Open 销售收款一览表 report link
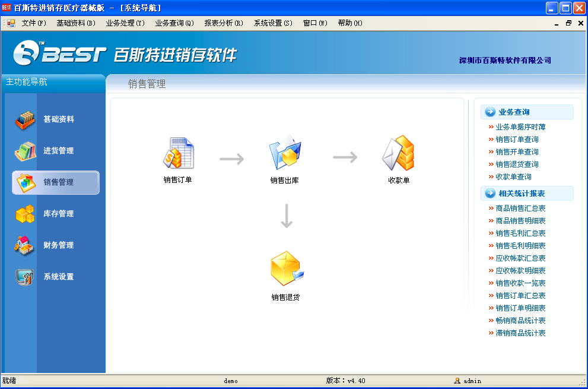Viewport: 588px width, 389px height. click(x=520, y=283)
